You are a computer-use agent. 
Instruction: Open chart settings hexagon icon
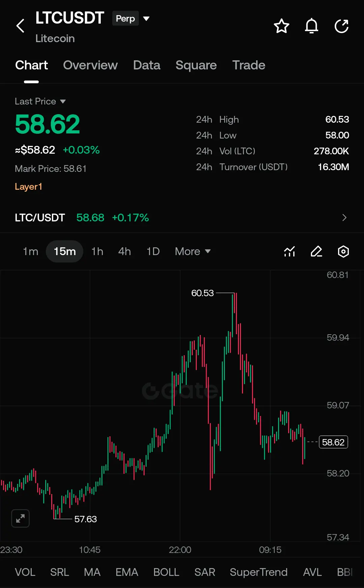tap(343, 251)
